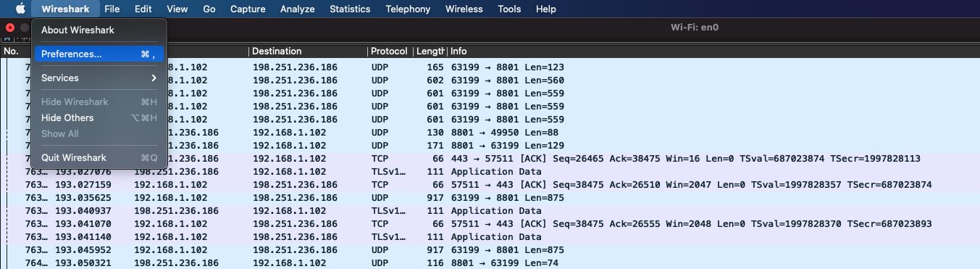Choose About Wireshark
Image resolution: width=980 pixels, height=269 pixels.
(99, 30)
